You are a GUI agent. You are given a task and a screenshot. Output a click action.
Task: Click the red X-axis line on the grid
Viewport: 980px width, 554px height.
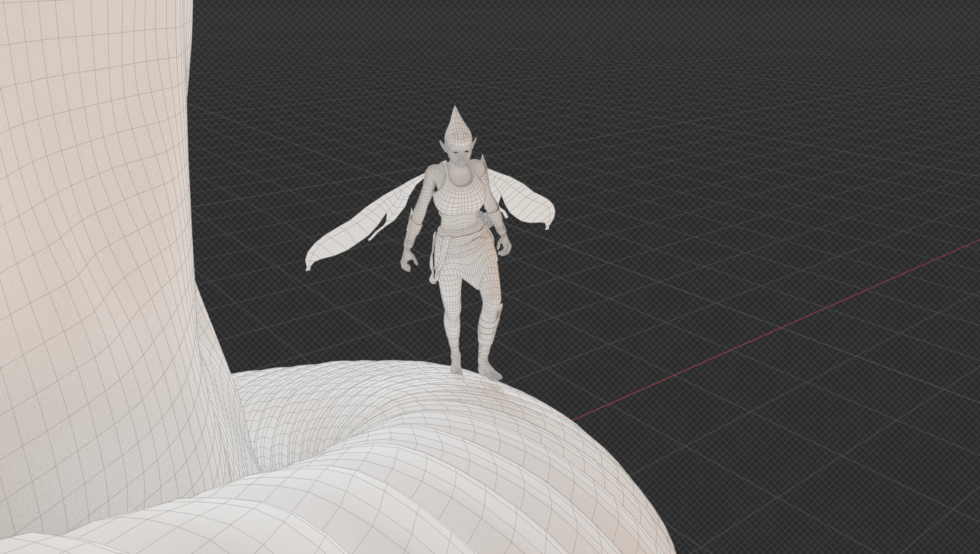(x=776, y=330)
